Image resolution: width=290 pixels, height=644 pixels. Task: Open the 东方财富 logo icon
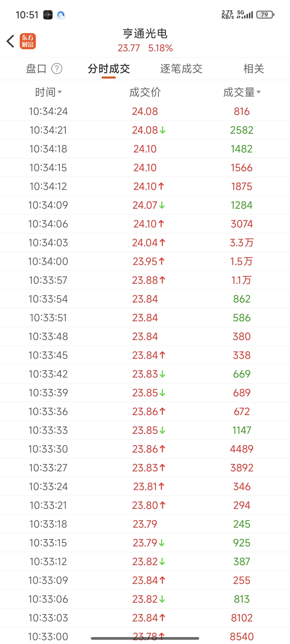[x=28, y=41]
